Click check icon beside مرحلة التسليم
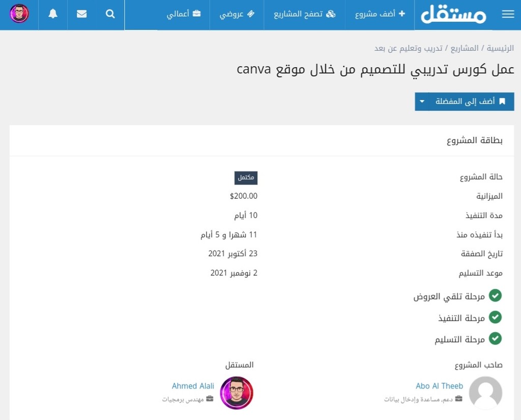The height and width of the screenshot is (420, 521). pyautogui.click(x=495, y=339)
